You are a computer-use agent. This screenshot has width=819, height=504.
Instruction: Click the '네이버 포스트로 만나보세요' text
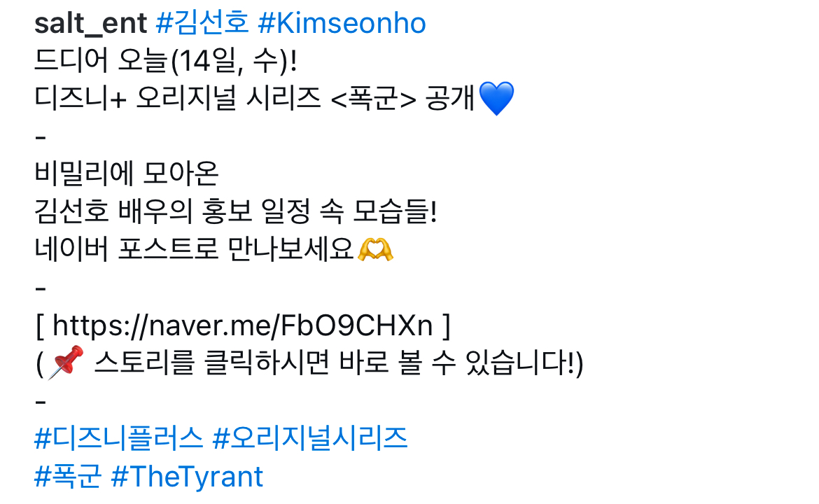click(195, 249)
